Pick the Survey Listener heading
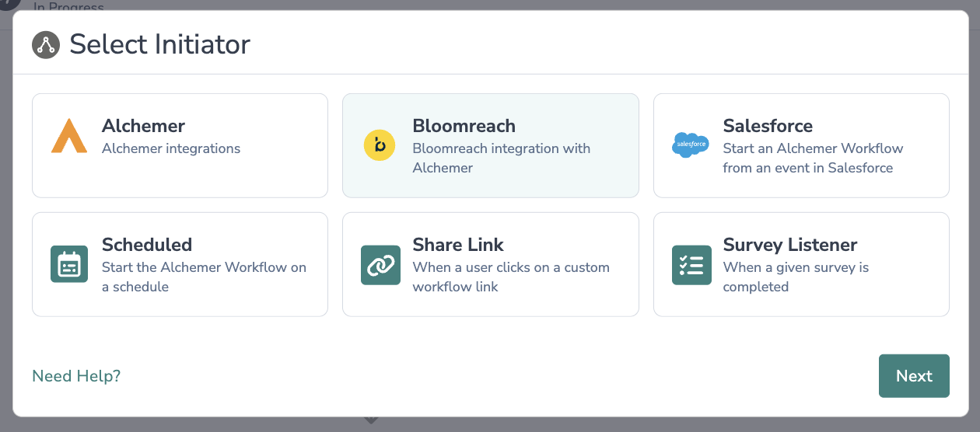Image resolution: width=980 pixels, height=432 pixels. tap(789, 245)
